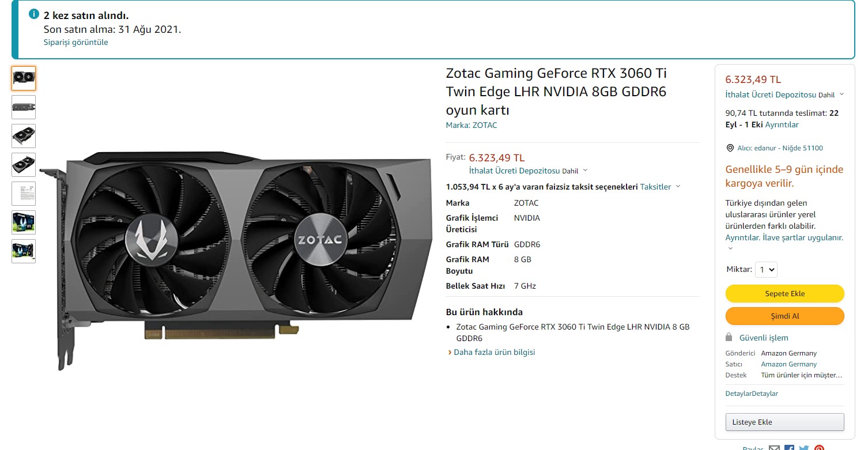
Task: Open the Miktar quantity dropdown
Action: (x=766, y=269)
